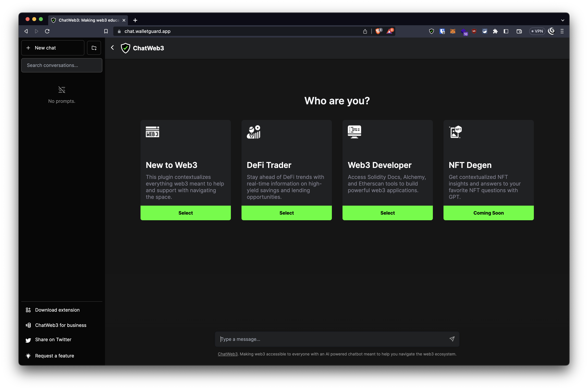This screenshot has height=390, width=588.
Task: Click the Web3 Developer monitor icon
Action: 354,132
